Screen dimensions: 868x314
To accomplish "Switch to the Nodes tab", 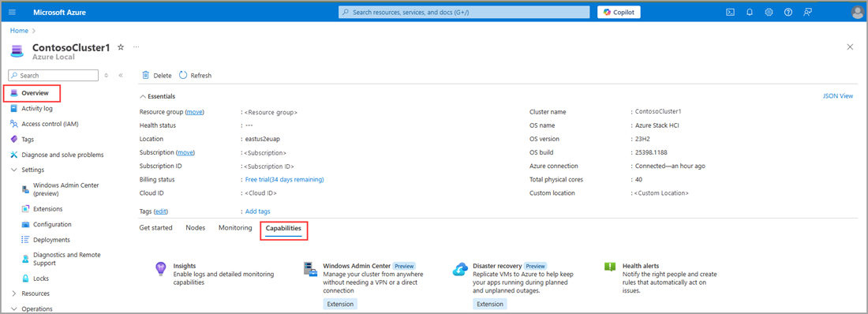I will tap(196, 227).
